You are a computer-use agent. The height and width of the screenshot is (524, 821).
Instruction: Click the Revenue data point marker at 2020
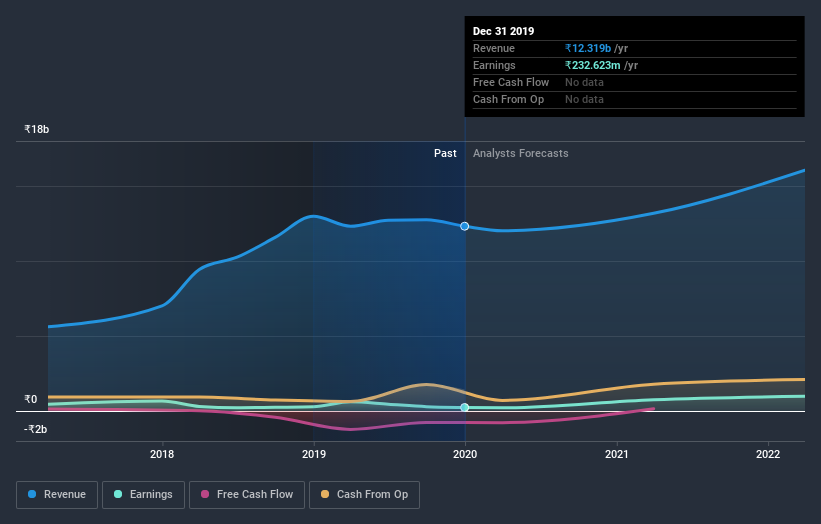click(464, 226)
